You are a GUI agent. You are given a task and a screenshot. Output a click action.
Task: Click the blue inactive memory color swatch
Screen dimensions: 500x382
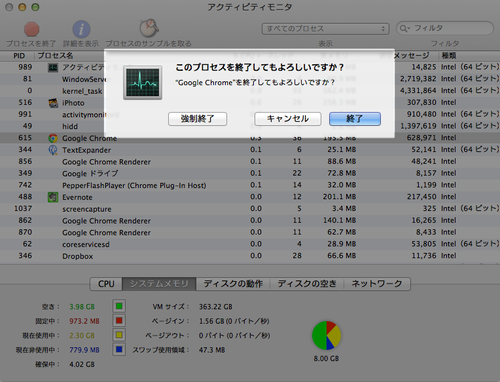click(x=119, y=350)
